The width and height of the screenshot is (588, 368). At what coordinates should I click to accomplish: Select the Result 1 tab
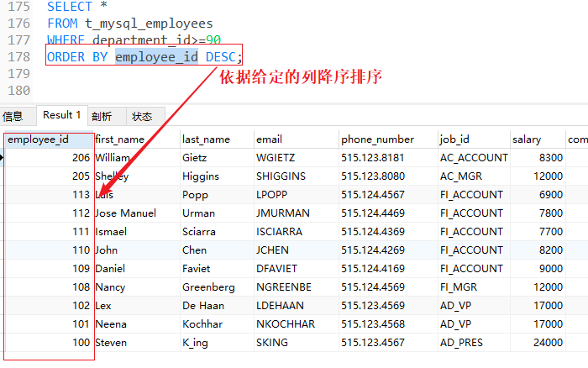(62, 115)
